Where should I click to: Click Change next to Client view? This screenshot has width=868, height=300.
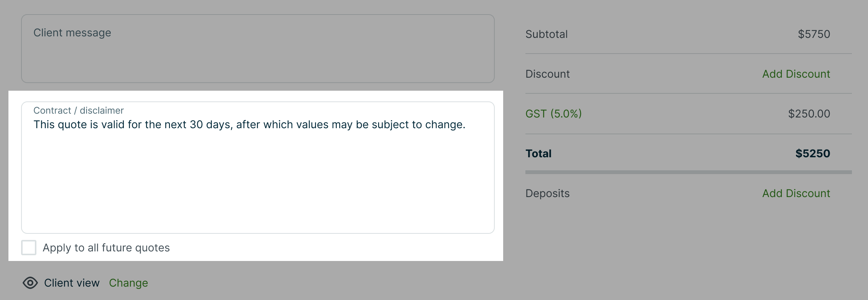click(x=128, y=283)
